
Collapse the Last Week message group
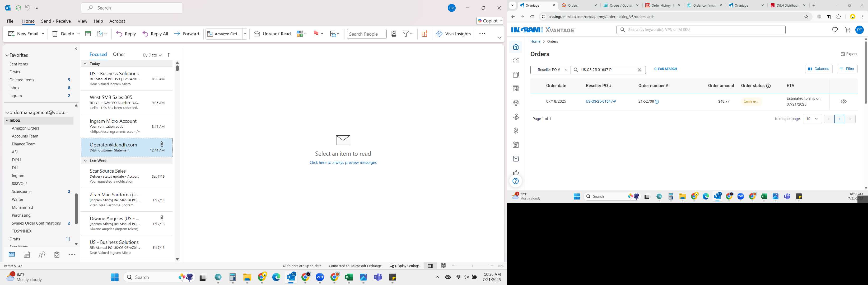click(x=85, y=161)
